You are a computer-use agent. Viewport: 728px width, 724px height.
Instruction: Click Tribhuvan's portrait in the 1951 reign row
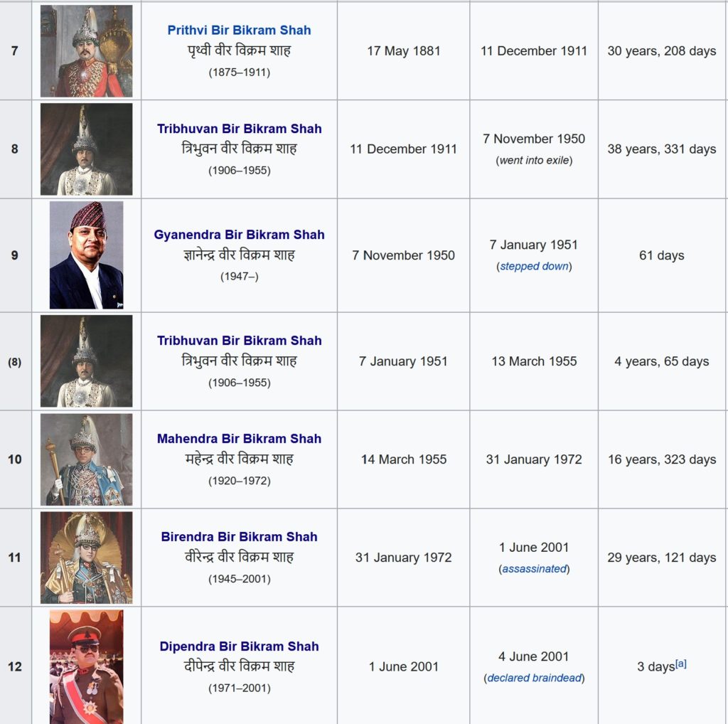click(86, 361)
